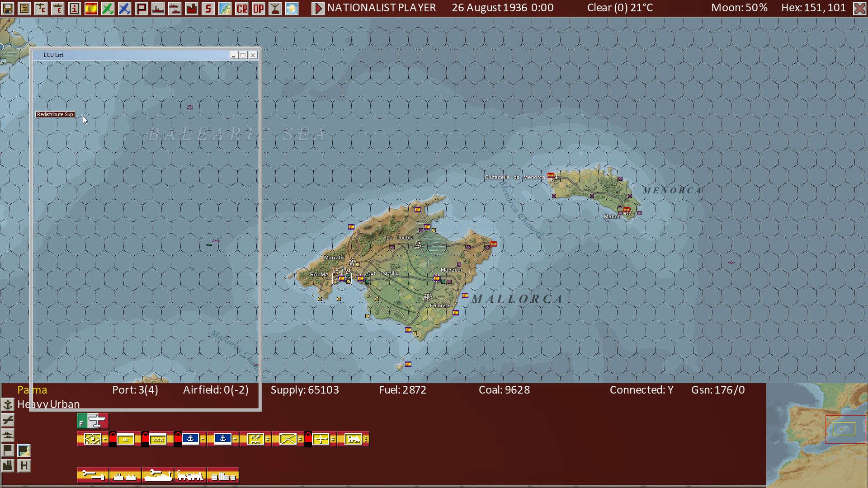Open the Commander's Report with the CR icon
The height and width of the screenshot is (488, 868).
(x=242, y=8)
